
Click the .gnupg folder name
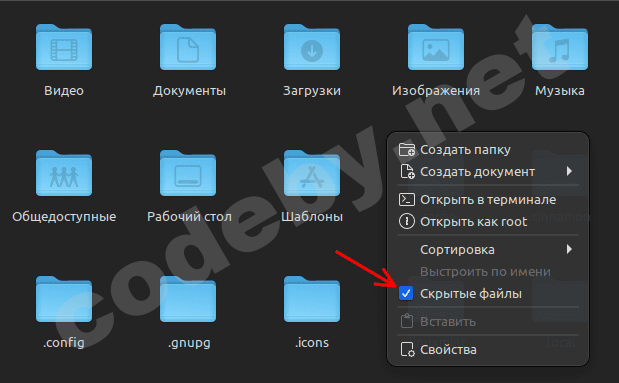189,343
